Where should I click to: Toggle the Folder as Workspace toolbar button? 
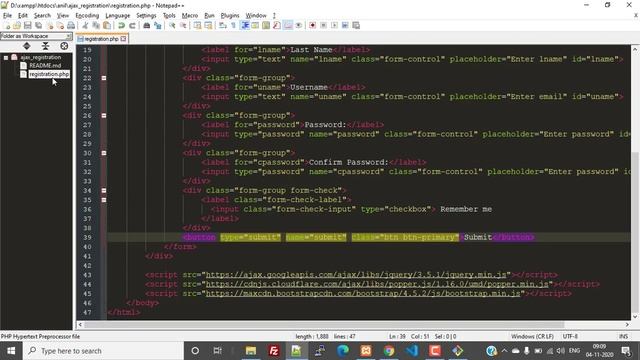(x=288, y=25)
